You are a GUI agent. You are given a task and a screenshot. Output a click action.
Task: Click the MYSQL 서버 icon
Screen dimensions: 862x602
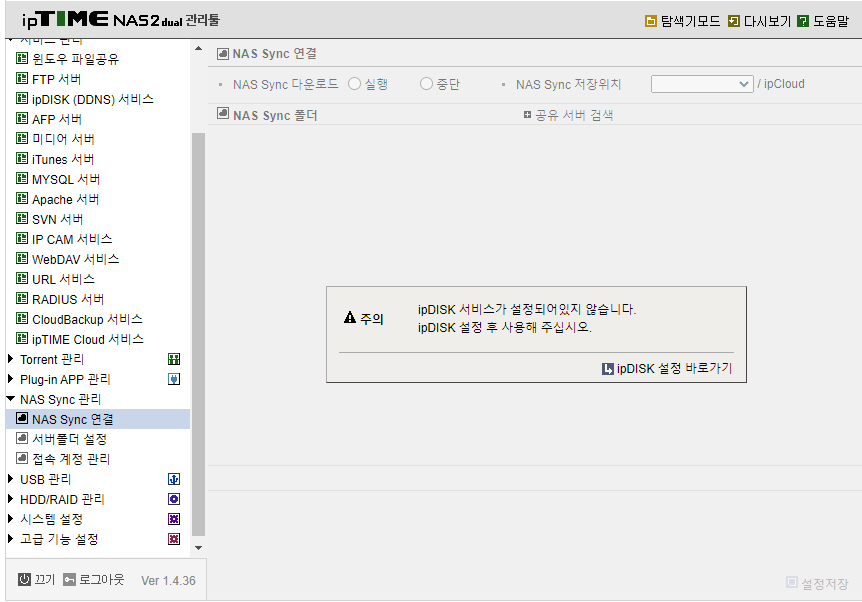click(22, 178)
